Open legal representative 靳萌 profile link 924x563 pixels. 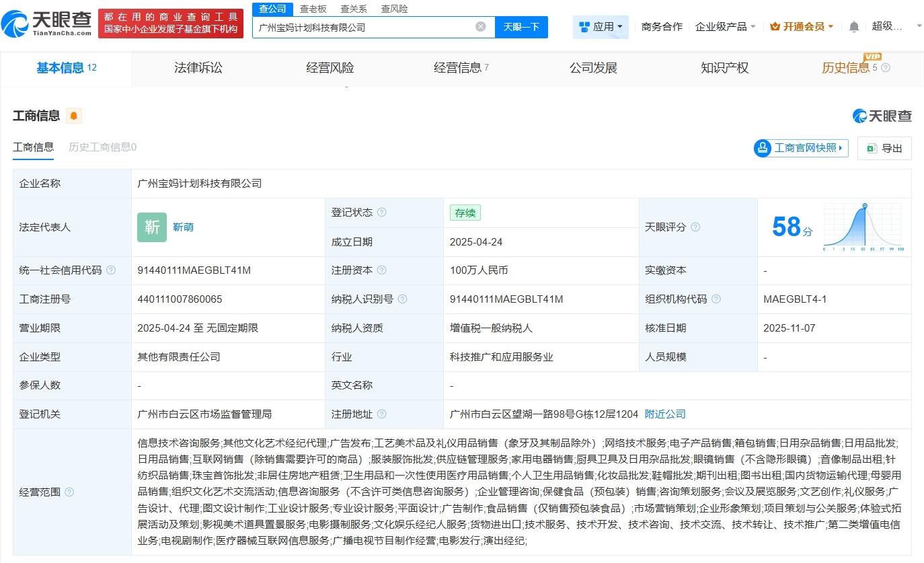pyautogui.click(x=184, y=227)
